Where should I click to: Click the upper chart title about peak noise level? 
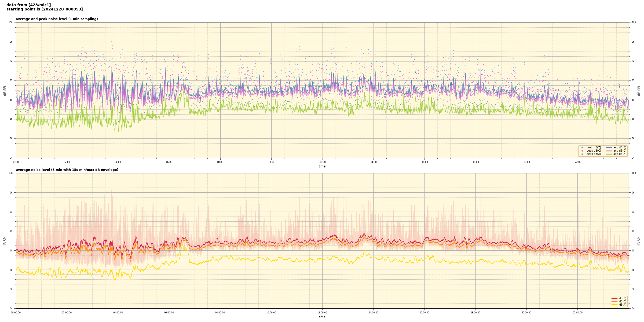(x=57, y=19)
